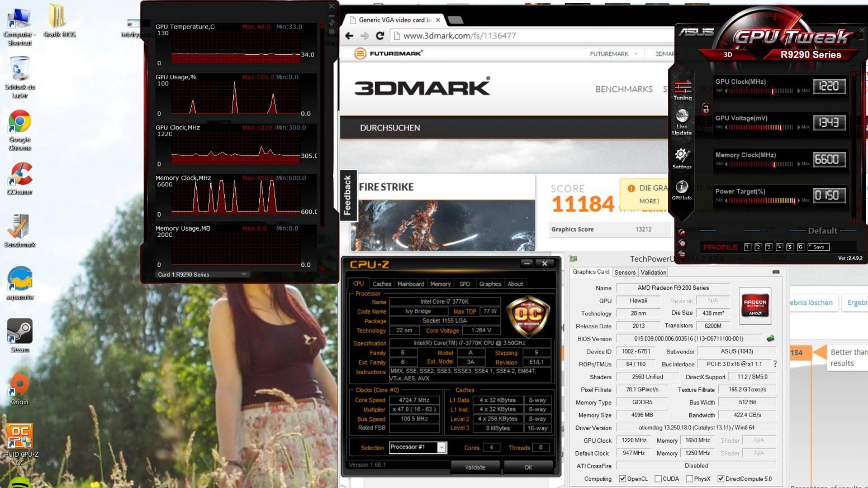Reset GPU Tweak values with Default

[x=822, y=231]
